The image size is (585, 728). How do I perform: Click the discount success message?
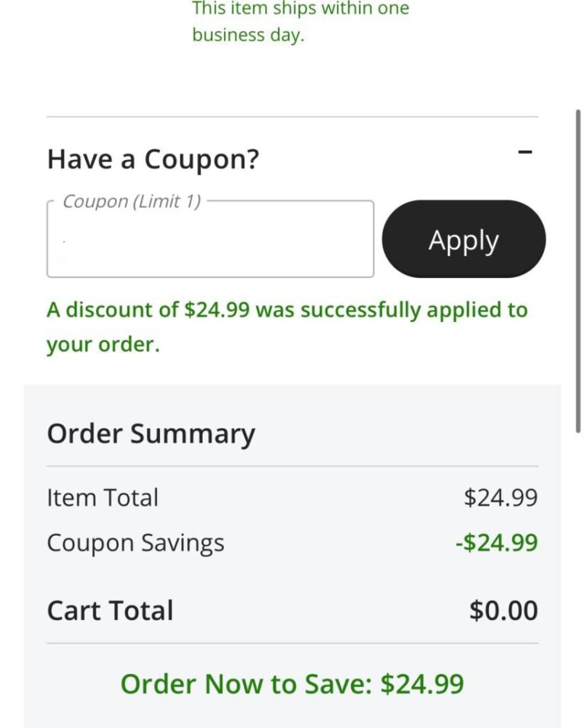287,326
